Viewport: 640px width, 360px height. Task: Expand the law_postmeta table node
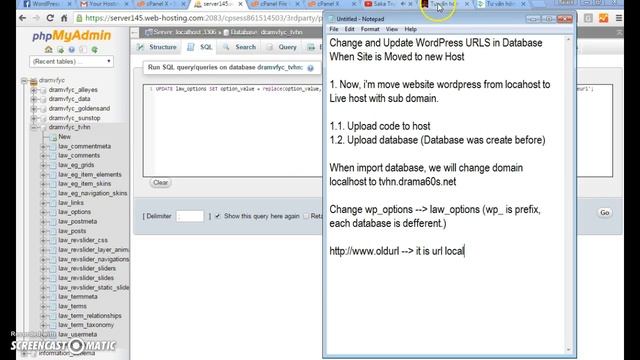[43, 222]
